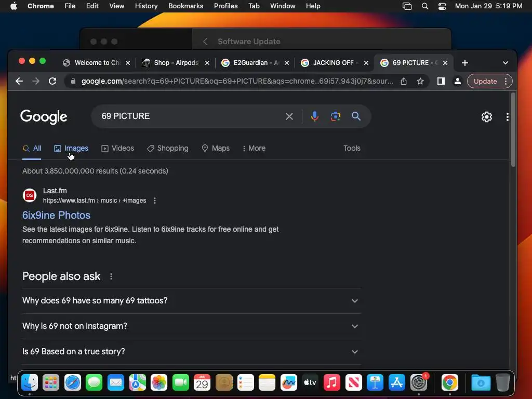Open Messages from the Dock
Viewport: 532px width, 399px height.
tap(94, 383)
